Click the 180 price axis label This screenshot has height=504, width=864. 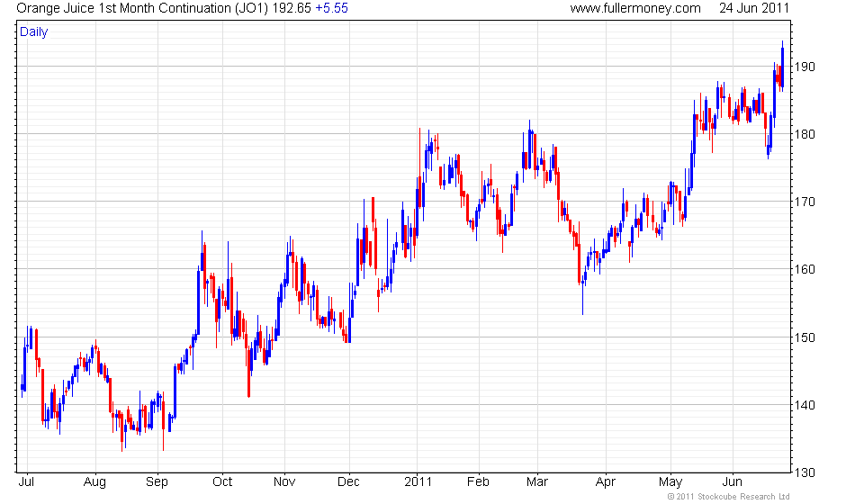click(x=805, y=134)
